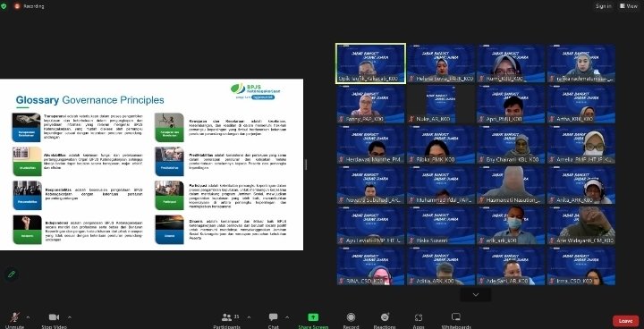Screen dimensions: 644x329
Task: Start recording with the Record button
Action: (351, 320)
